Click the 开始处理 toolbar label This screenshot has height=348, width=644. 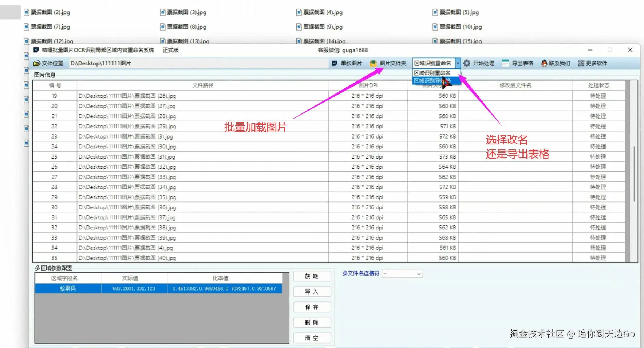pos(483,63)
